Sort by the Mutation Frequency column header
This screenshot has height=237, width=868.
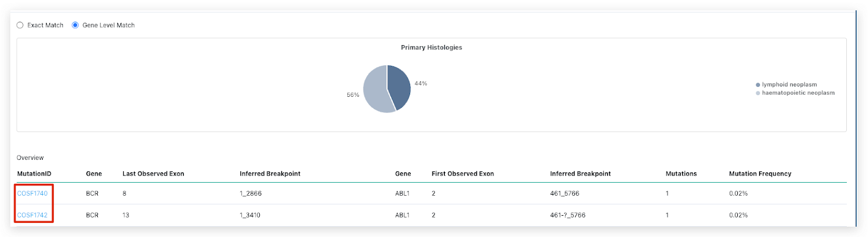[760, 174]
